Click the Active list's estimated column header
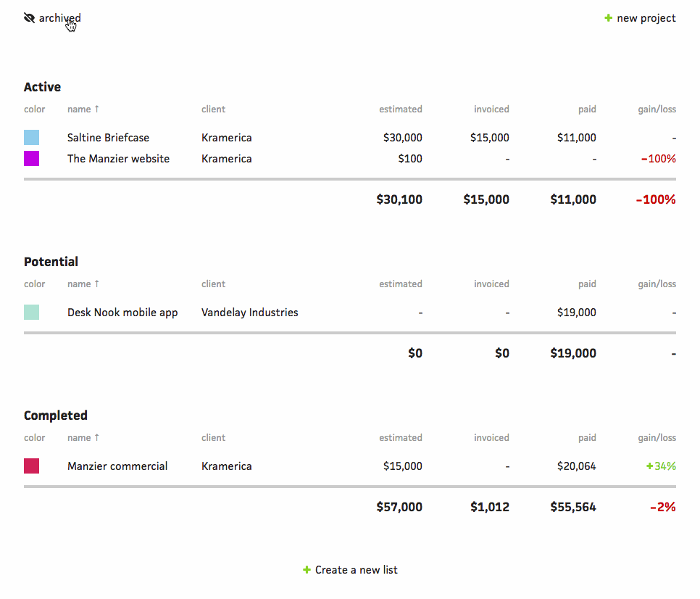This screenshot has height=599, width=700. pyautogui.click(x=400, y=110)
